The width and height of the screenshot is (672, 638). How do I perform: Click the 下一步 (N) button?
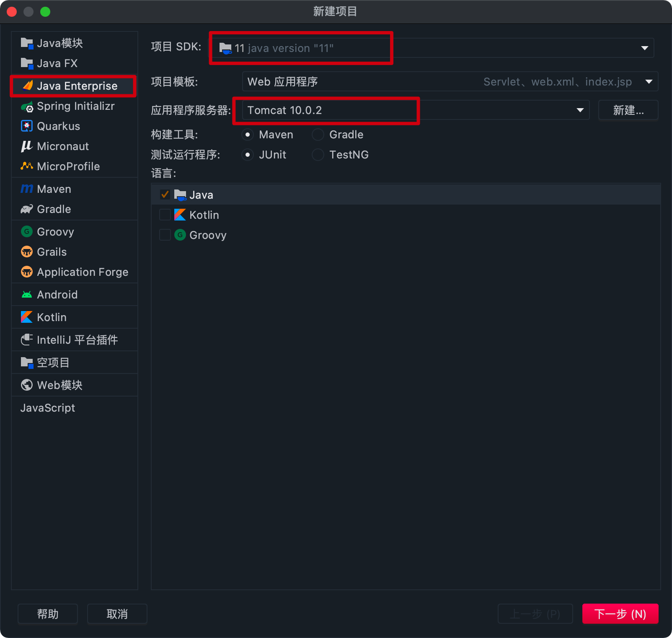tap(620, 614)
